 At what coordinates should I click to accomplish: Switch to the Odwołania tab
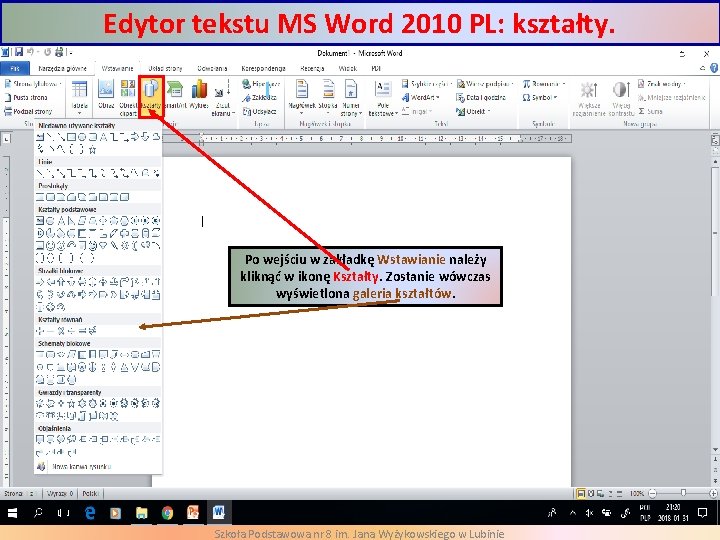212,68
